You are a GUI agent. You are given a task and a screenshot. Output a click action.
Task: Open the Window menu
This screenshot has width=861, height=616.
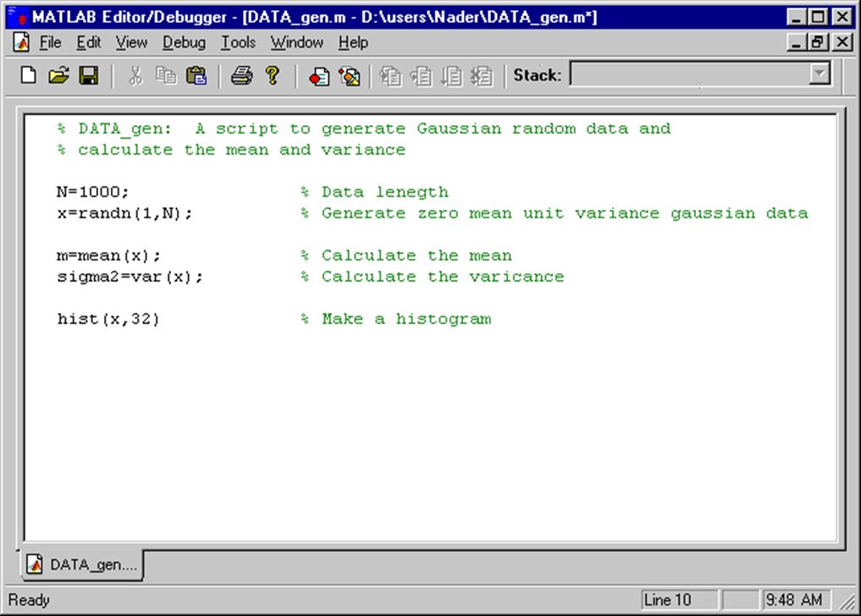[x=296, y=42]
